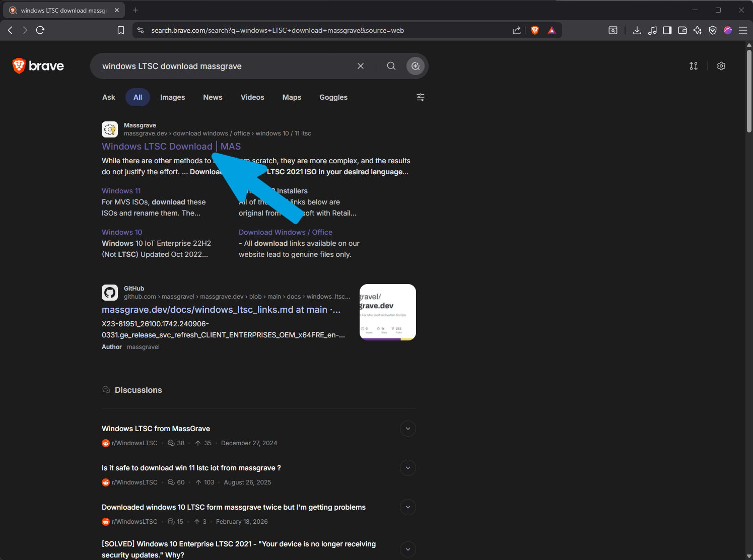Switch to the News tab
This screenshot has height=560, width=753.
tap(213, 97)
